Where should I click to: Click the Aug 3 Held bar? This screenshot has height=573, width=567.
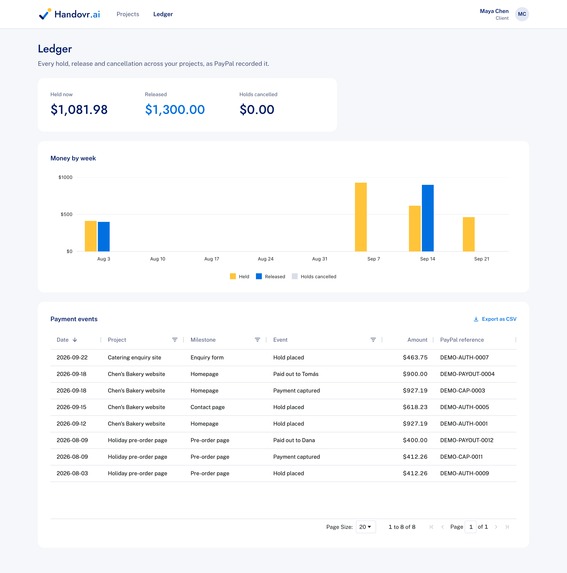91,236
